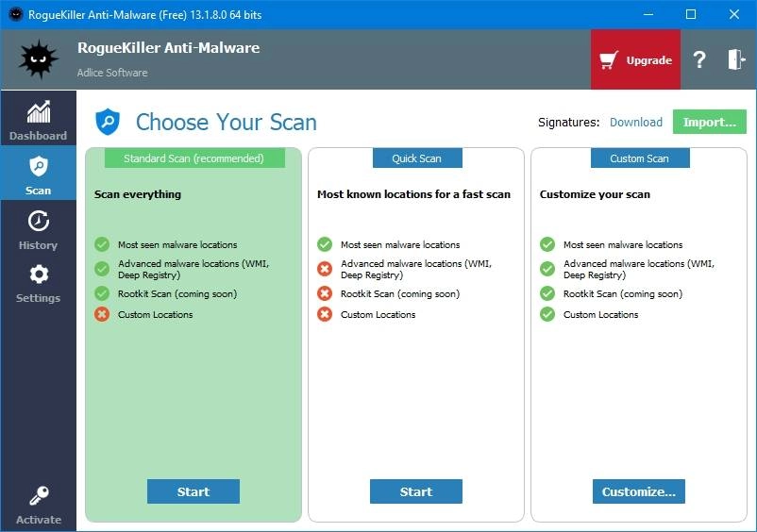Open the Dashboard section in sidebar
This screenshot has height=532, width=757.
[x=38, y=118]
